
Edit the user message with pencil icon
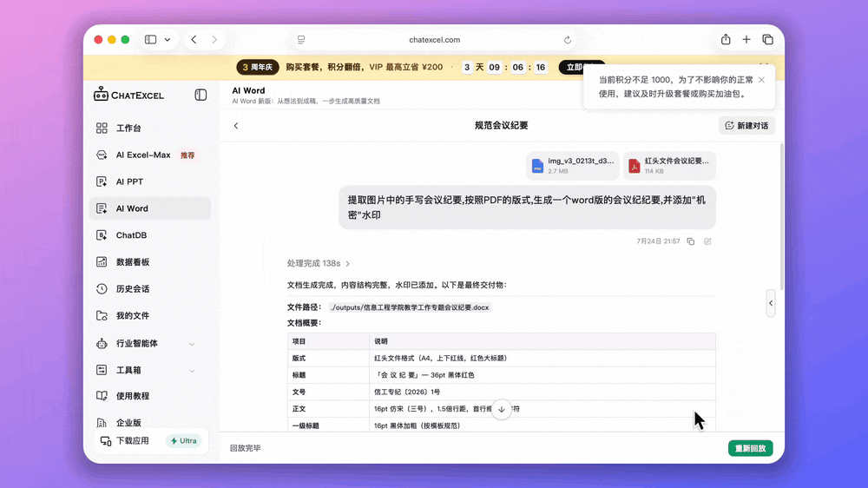tap(707, 241)
